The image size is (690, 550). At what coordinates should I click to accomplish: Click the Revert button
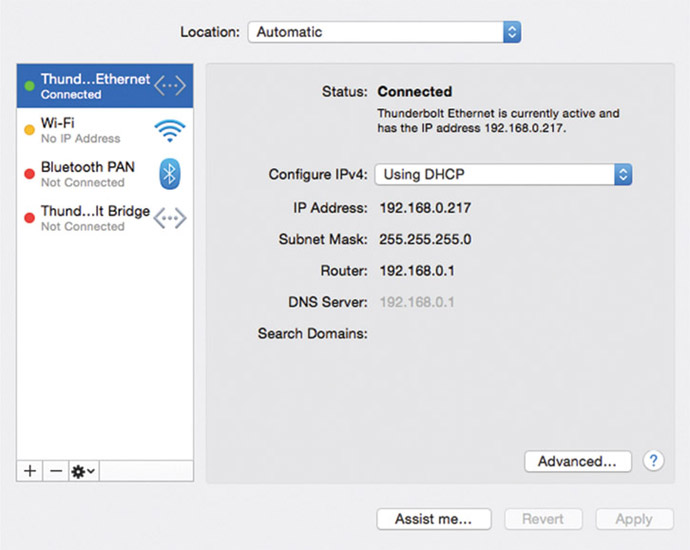pos(543,519)
